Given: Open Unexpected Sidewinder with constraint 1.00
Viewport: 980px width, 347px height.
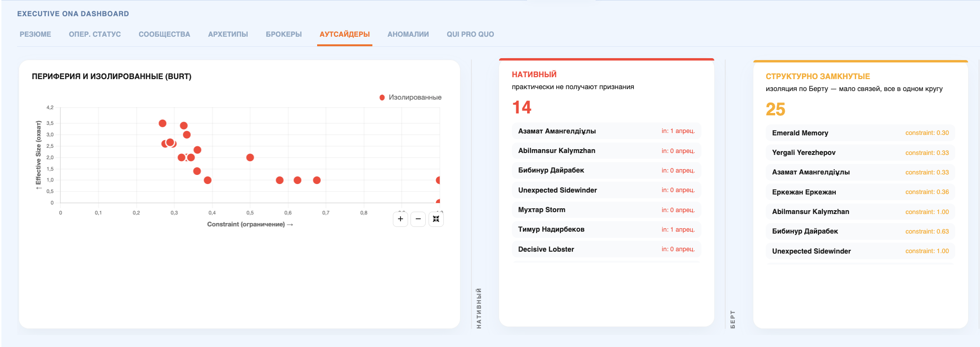Looking at the screenshot, I should coord(860,251).
